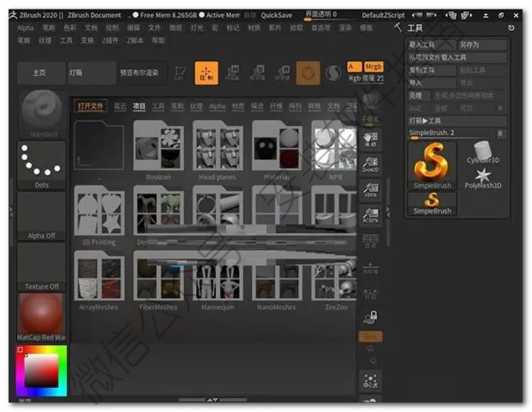
Task: Switch to the Alpha LightBox tab
Action: coord(217,107)
